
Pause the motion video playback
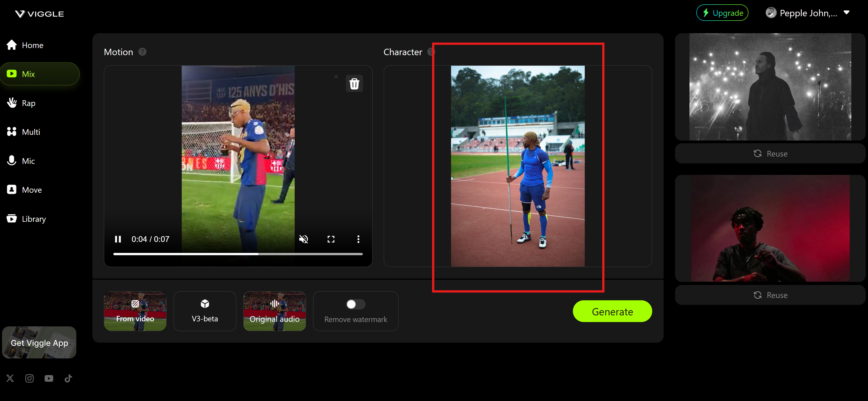click(118, 239)
